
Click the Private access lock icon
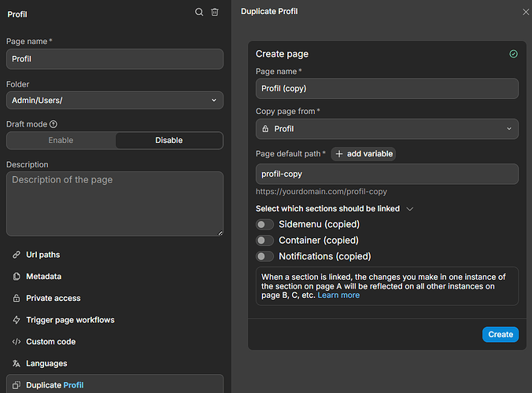[17, 298]
